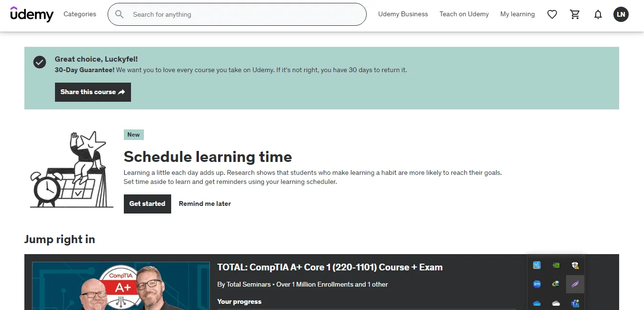Click the Zoom tray icon

pyautogui.click(x=536, y=284)
